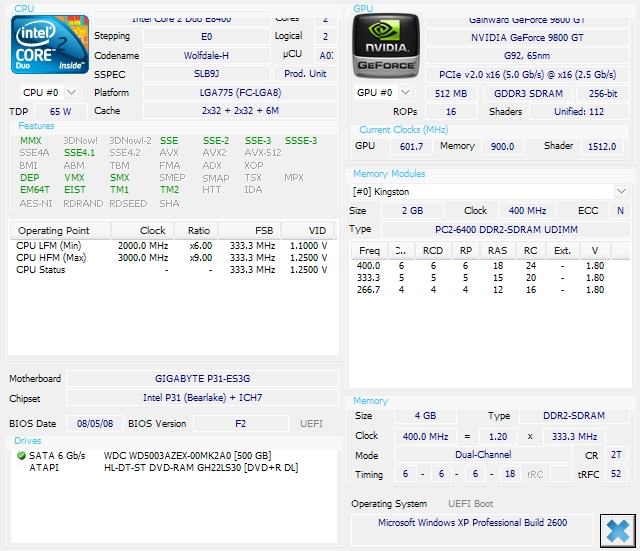Click the Ratio column header
This screenshot has height=551, width=640.
[196, 231]
